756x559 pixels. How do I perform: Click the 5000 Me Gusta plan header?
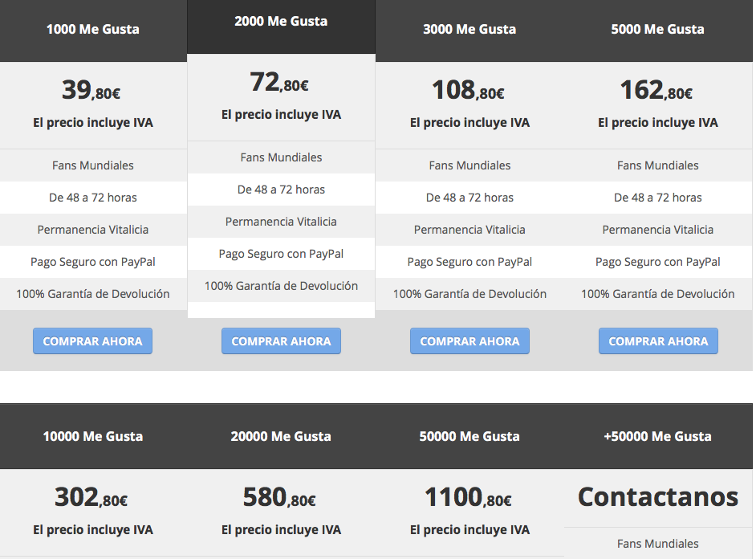point(657,30)
